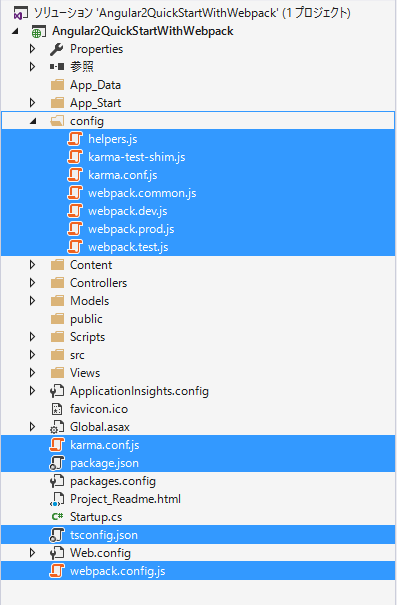Expand the Web.config node

[x=33, y=553]
